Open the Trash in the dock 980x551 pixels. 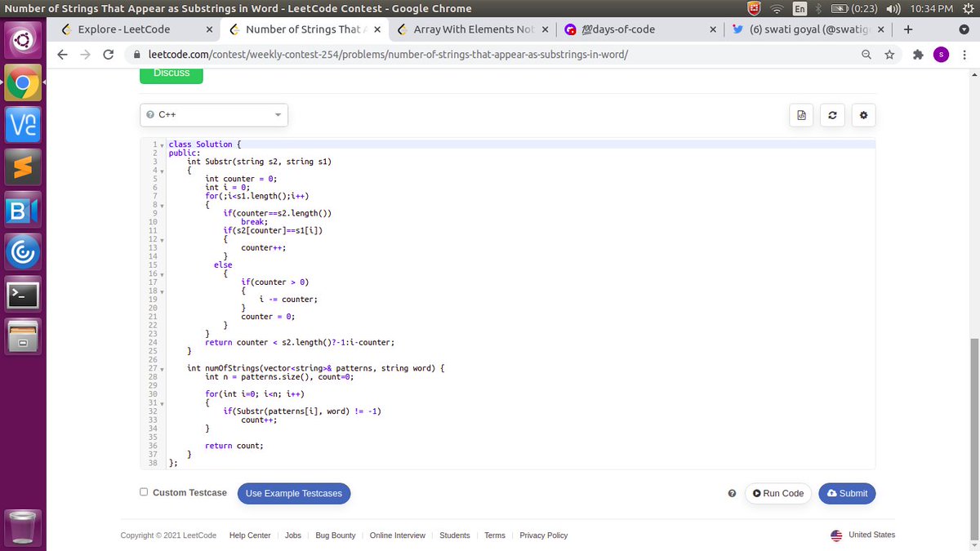click(x=23, y=527)
